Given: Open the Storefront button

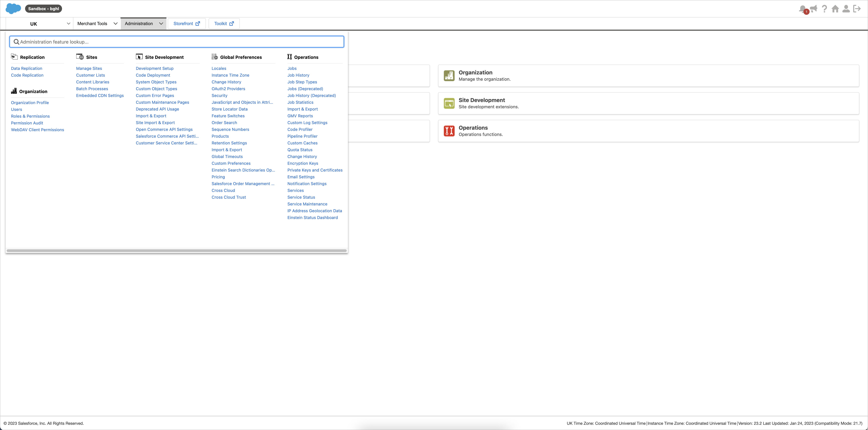Looking at the screenshot, I should tap(187, 24).
